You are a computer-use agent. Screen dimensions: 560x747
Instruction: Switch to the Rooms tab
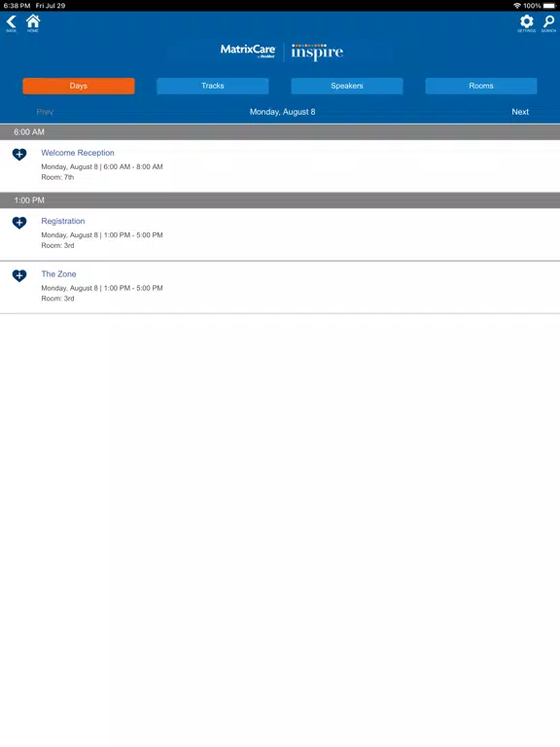click(x=481, y=86)
